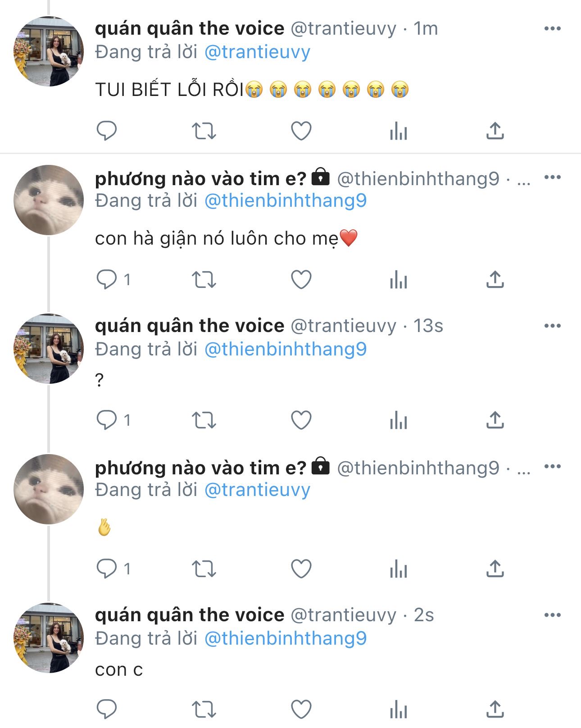Open more options on the 13s tweet
Viewport: 581px width, 728px height.
point(552,326)
